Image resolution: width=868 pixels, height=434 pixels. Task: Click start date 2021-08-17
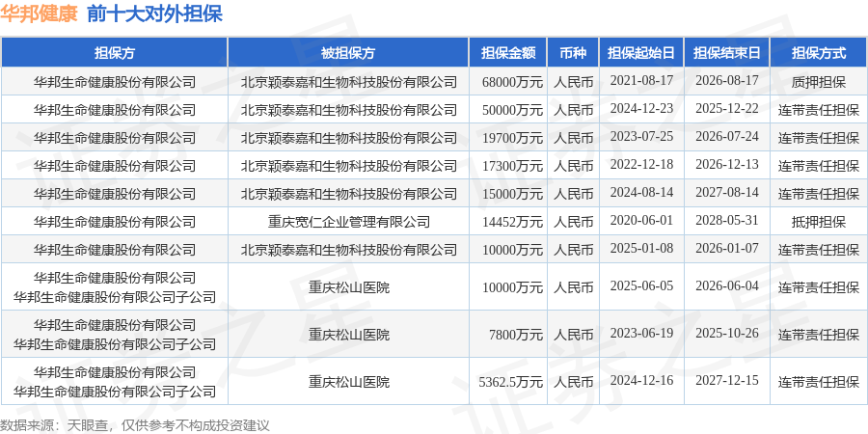click(x=641, y=81)
